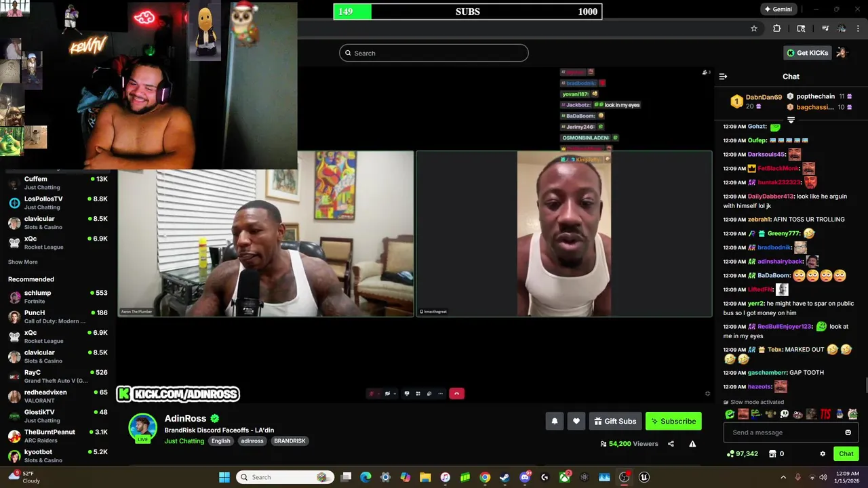Open RayC Grand Theft Auto channel
Image resolution: width=868 pixels, height=488 pixels.
coord(58,376)
